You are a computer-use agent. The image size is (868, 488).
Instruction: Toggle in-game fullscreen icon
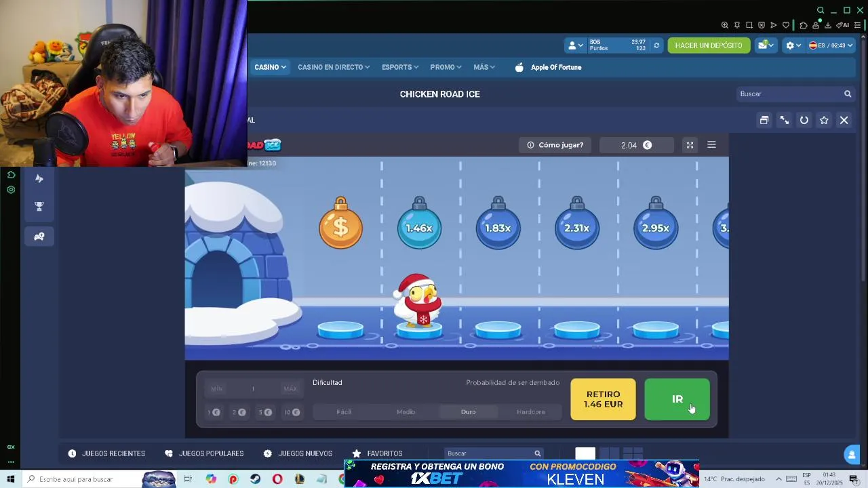pyautogui.click(x=690, y=145)
